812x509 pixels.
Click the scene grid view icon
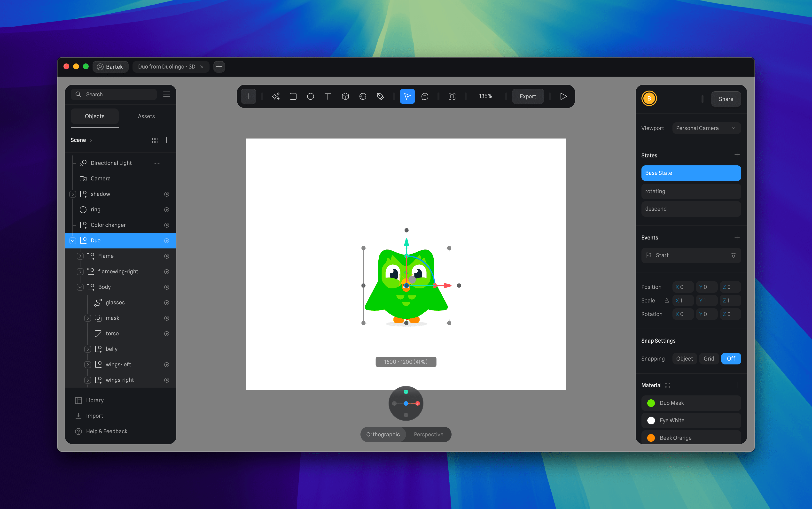(x=155, y=140)
